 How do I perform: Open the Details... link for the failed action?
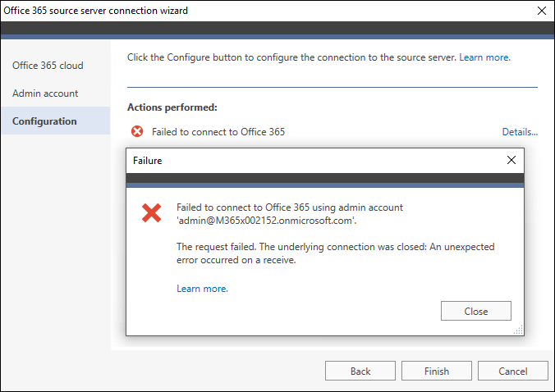(520, 132)
